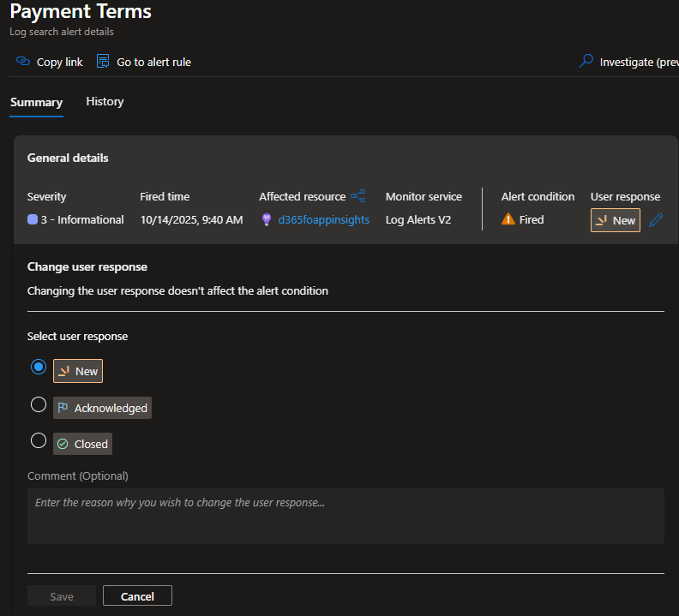The image size is (679, 616).
Task: Switch to the History tab
Action: click(105, 102)
